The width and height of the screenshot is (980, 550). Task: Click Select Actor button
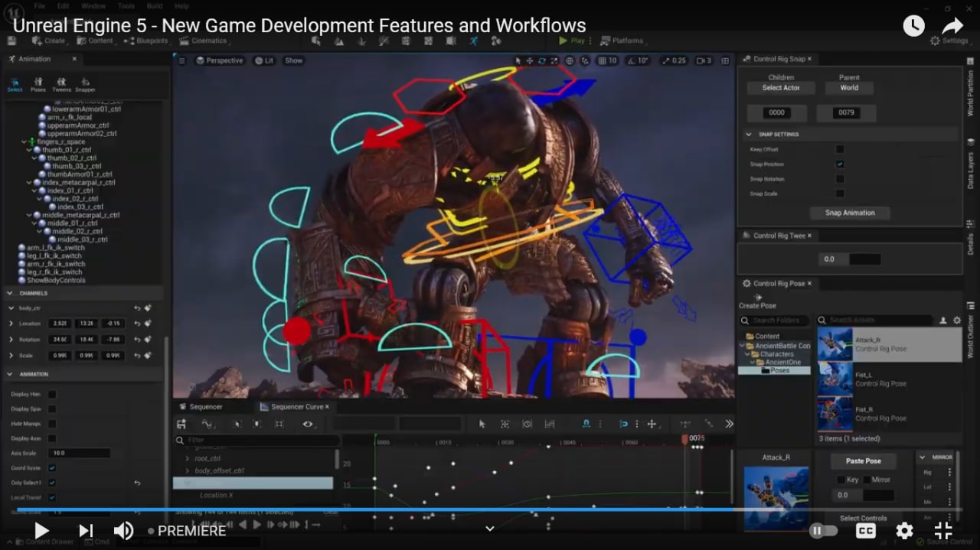click(x=781, y=88)
